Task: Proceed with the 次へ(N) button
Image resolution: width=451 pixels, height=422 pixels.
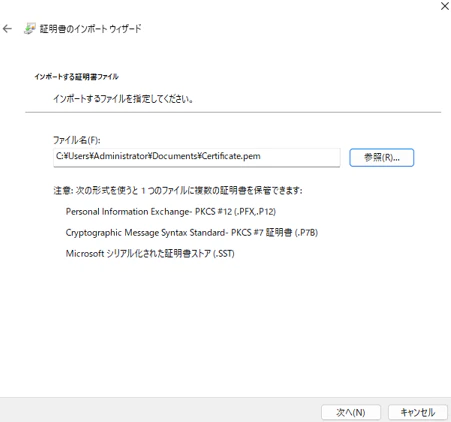Action: 351,413
